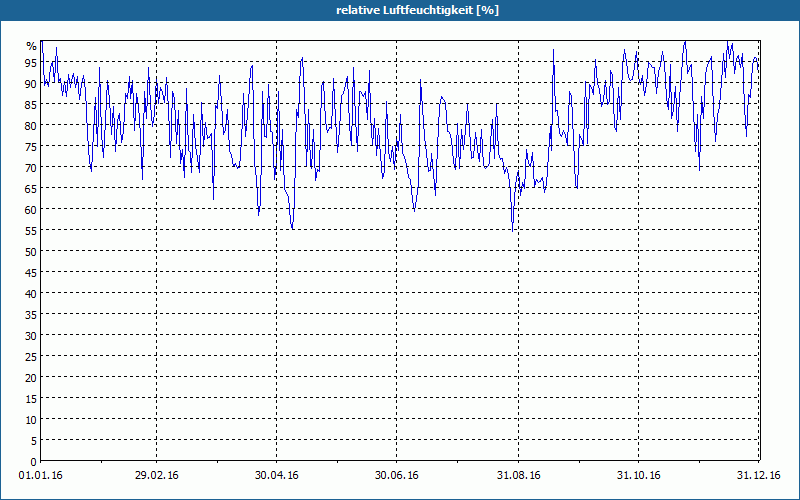Click the 65 y-axis value label

coord(31,188)
